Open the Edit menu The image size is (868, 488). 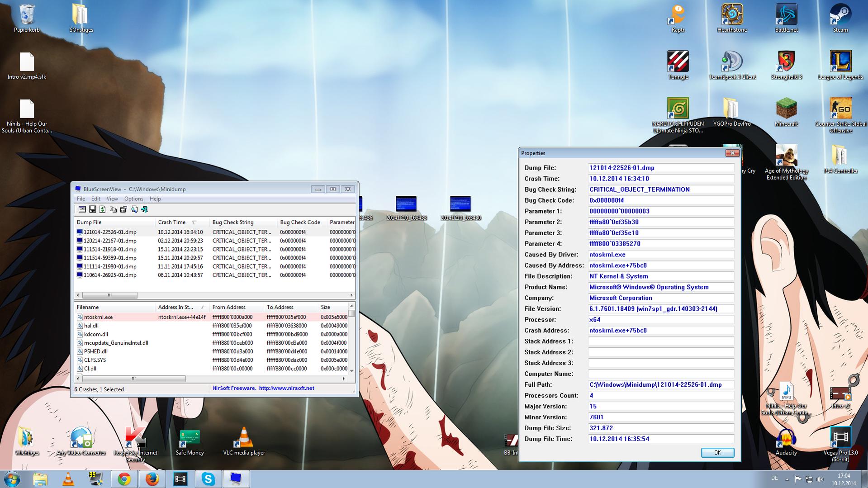point(96,199)
